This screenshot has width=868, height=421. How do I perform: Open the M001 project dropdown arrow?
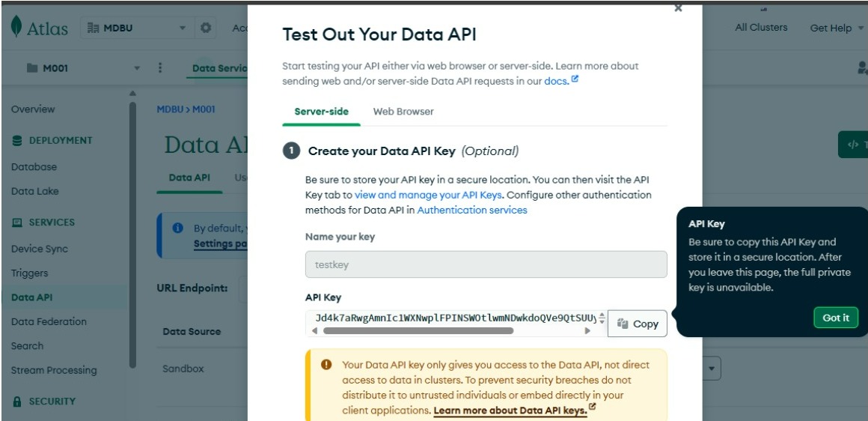point(137,68)
